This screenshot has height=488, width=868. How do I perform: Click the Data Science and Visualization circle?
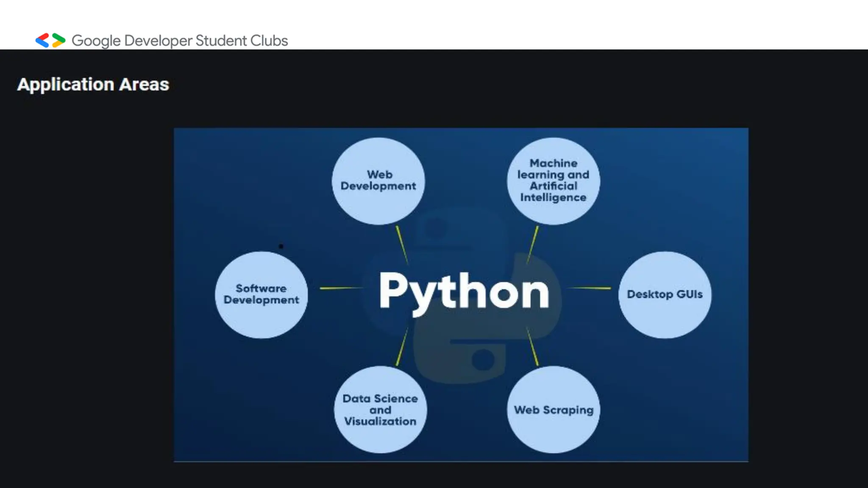click(x=380, y=410)
